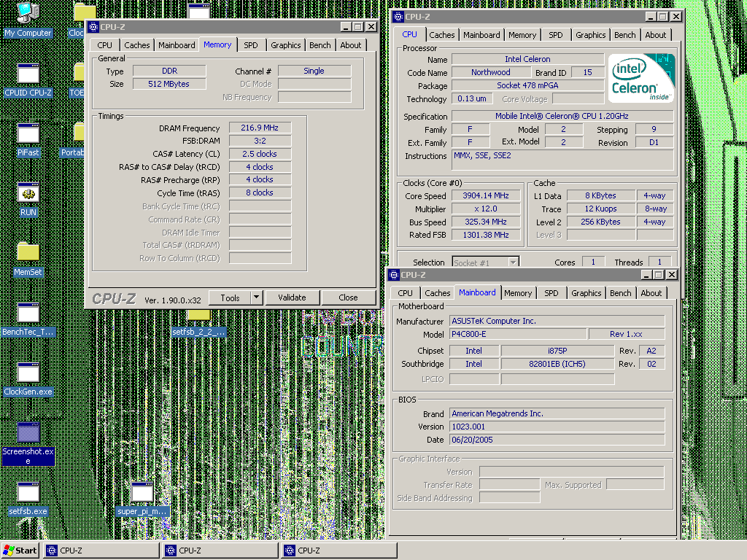Open Memory tab in Mainboard window
Viewport: 747px width, 560px height.
(518, 293)
